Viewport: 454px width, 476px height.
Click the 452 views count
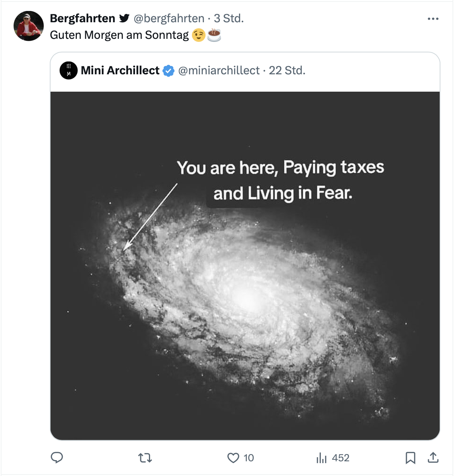click(x=340, y=458)
